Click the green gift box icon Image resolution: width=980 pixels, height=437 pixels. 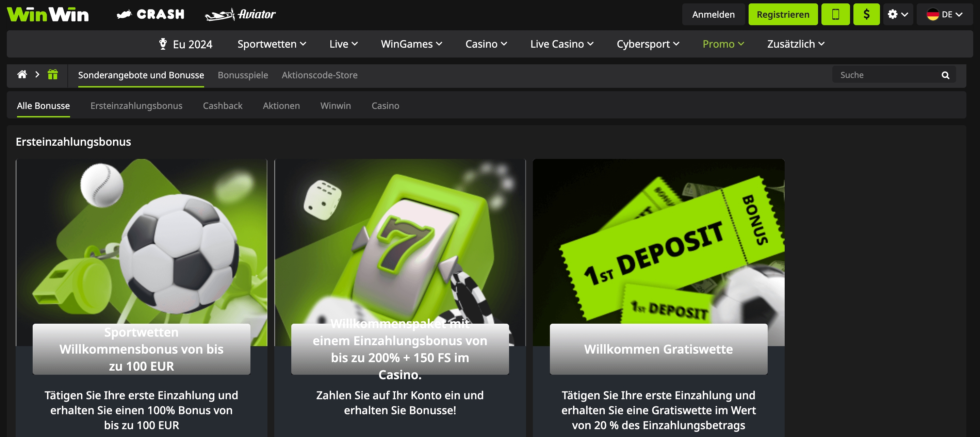[x=52, y=75]
